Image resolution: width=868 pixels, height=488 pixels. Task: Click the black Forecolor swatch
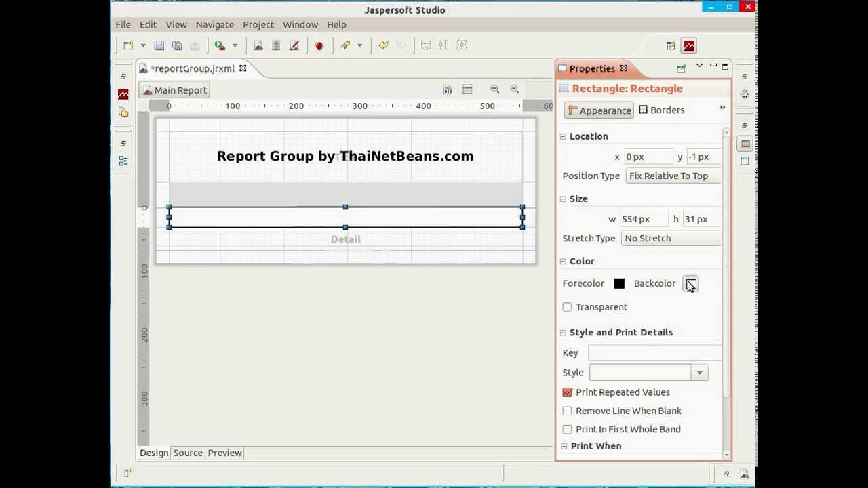[619, 283]
